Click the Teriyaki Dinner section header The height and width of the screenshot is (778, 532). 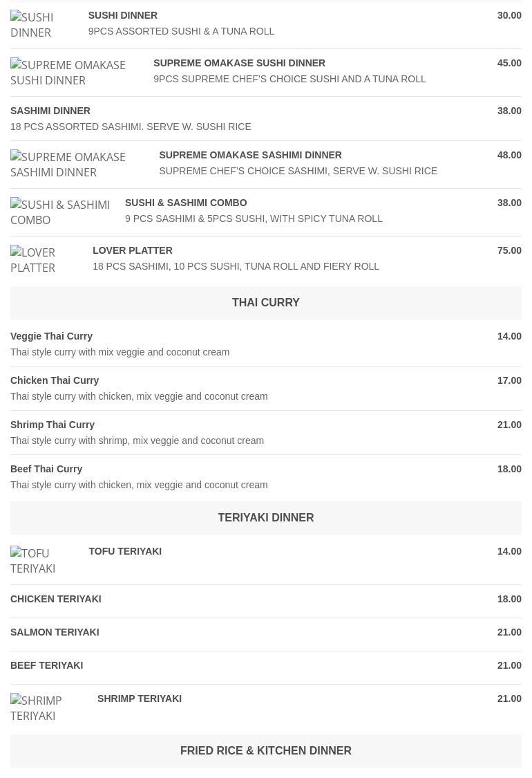click(x=265, y=518)
